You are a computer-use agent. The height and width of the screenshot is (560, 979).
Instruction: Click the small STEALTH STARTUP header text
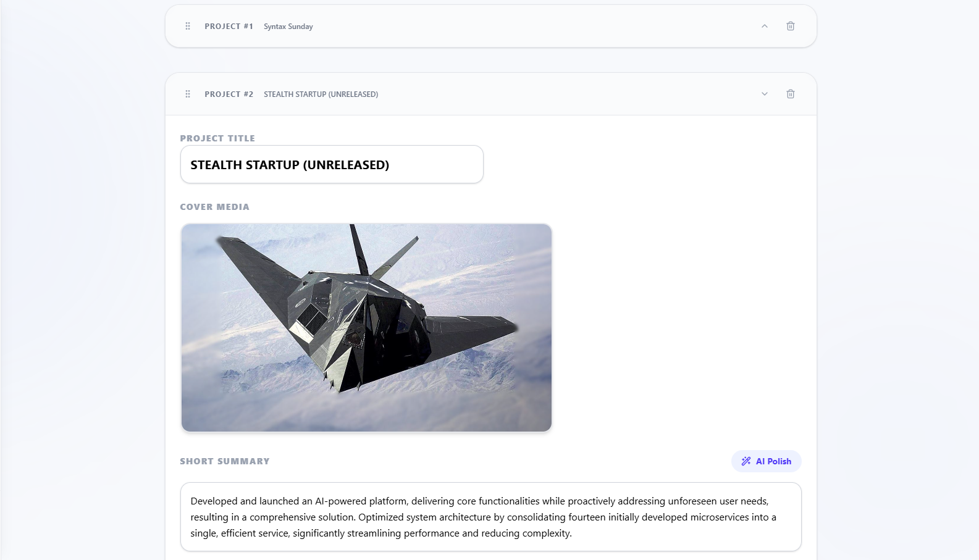click(x=321, y=94)
